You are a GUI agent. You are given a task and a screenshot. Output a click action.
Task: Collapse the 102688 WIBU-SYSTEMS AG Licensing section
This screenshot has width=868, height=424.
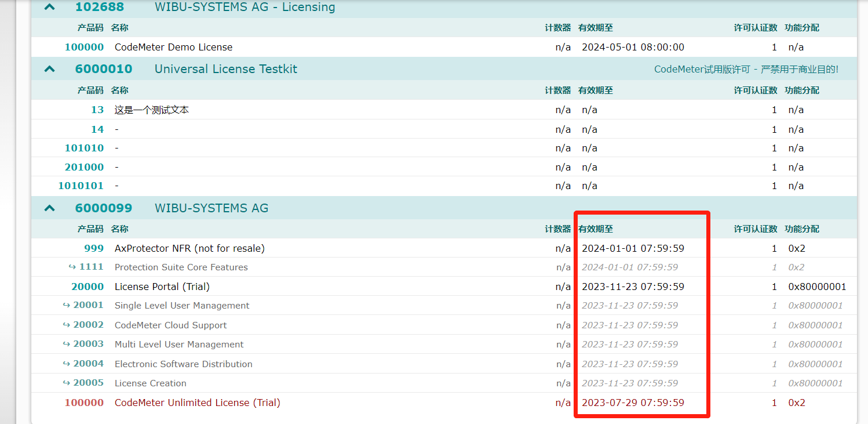[50, 8]
